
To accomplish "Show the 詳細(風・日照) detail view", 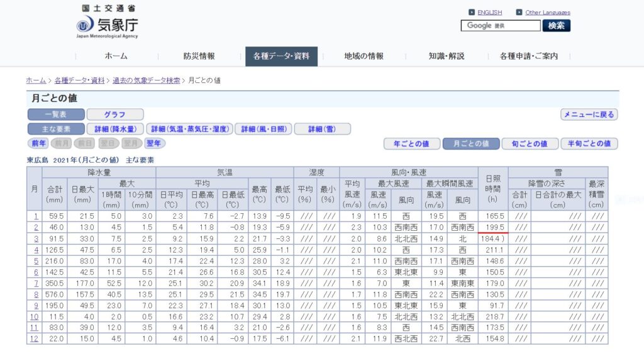I will (264, 129).
